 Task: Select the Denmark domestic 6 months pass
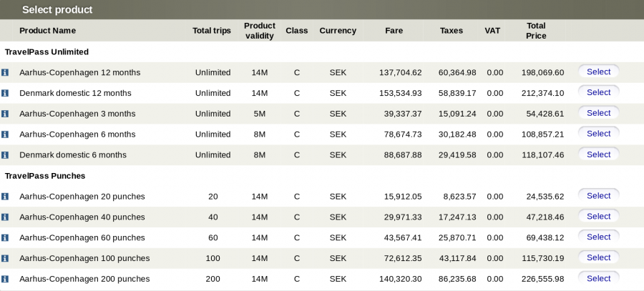click(598, 154)
